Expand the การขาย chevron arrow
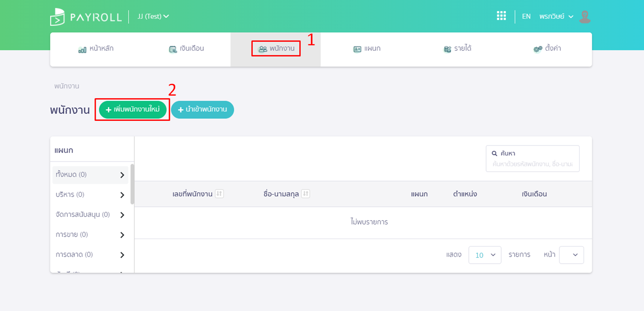This screenshot has width=644, height=311. tap(122, 235)
